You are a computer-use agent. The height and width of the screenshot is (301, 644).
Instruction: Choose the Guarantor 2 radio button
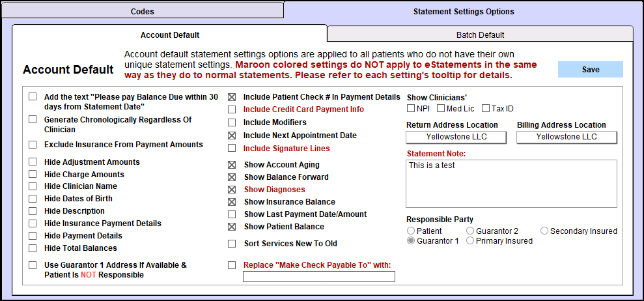[x=470, y=231]
